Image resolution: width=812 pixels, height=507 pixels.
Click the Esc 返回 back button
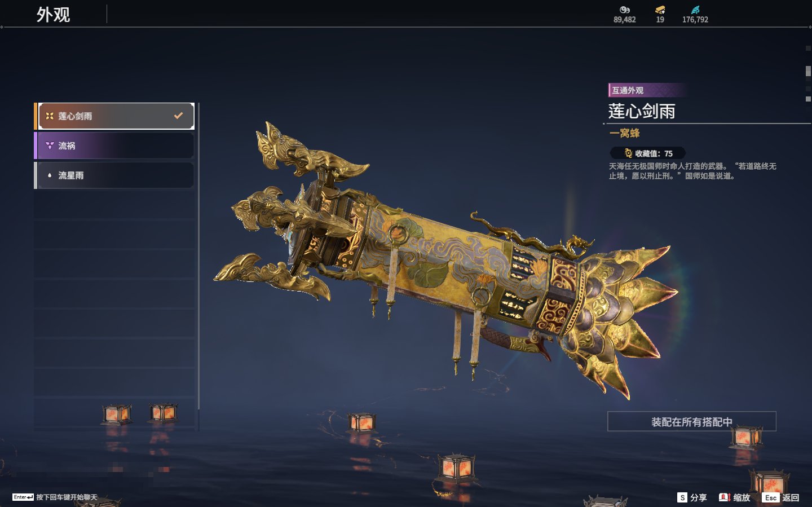coord(781,497)
